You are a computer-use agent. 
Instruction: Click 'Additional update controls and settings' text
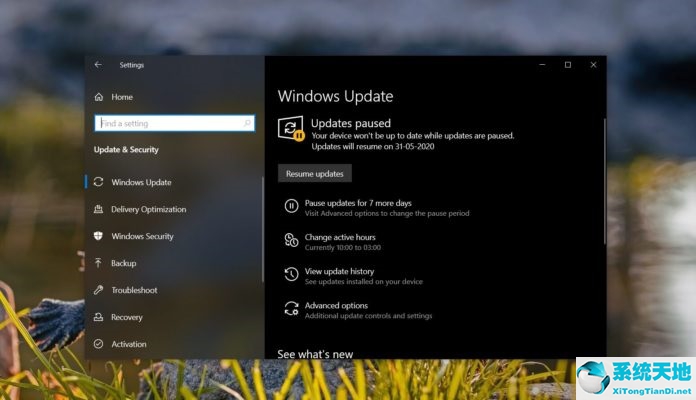(368, 316)
